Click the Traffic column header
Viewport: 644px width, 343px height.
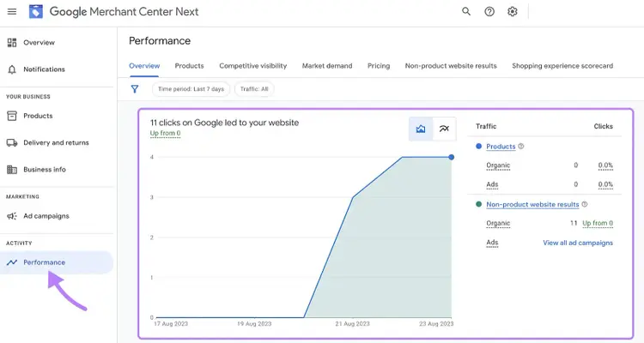[486, 126]
